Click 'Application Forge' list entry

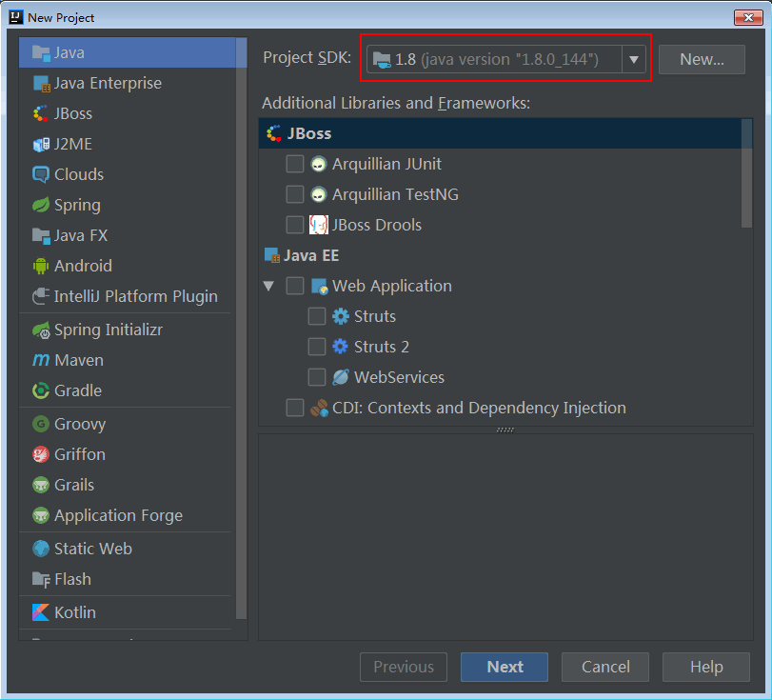click(x=128, y=516)
